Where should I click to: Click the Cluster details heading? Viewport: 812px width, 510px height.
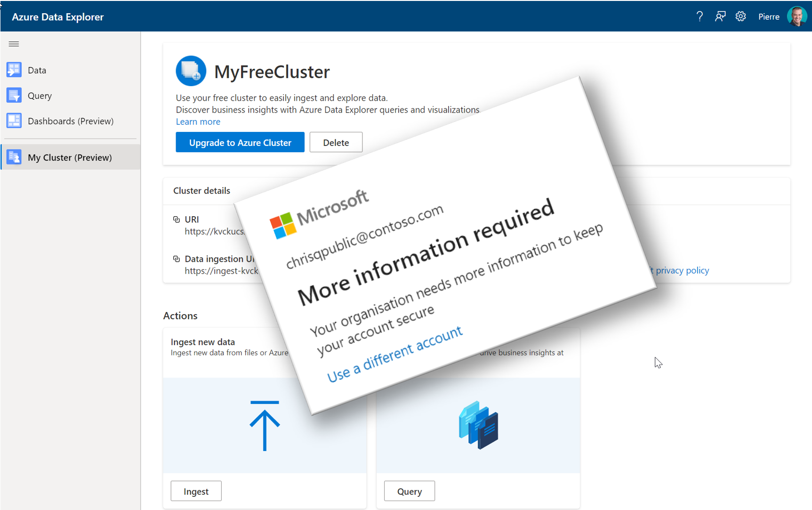coord(201,191)
